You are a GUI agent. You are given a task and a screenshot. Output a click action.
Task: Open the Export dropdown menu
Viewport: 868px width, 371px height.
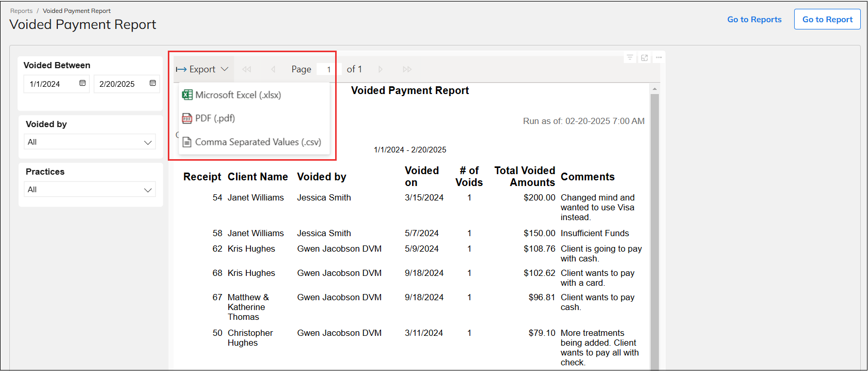point(202,69)
